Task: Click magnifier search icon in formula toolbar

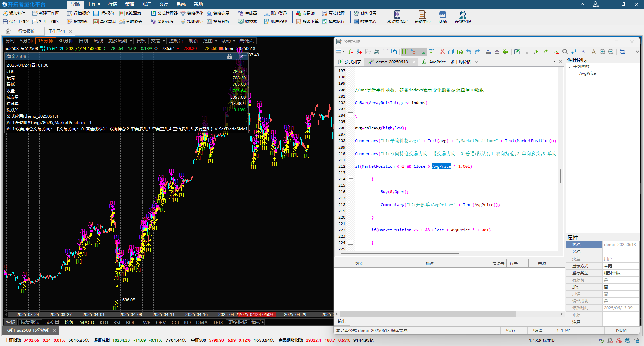Action: 565,52
